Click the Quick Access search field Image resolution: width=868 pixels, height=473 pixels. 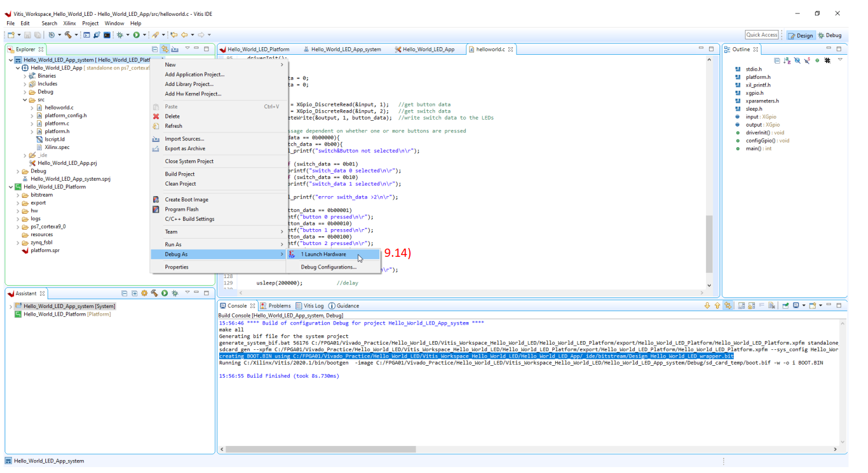click(x=762, y=35)
